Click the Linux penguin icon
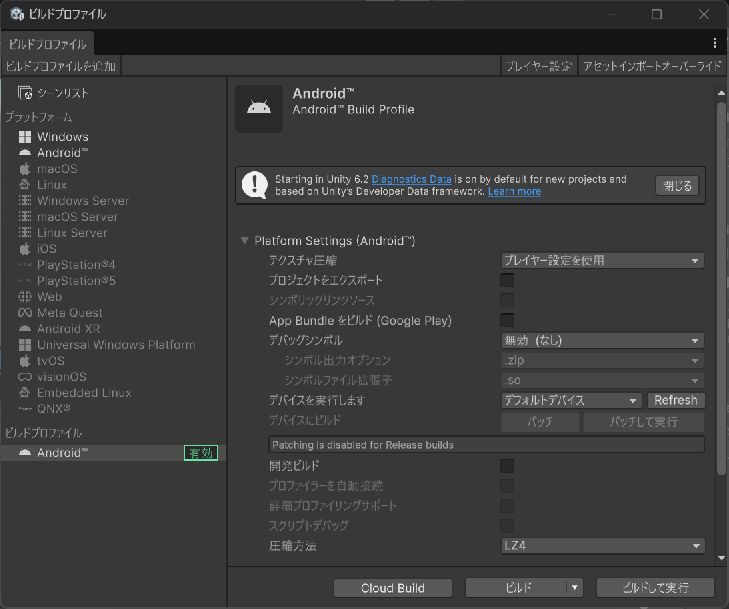Screen dimensions: 729x609 click(x=25, y=185)
